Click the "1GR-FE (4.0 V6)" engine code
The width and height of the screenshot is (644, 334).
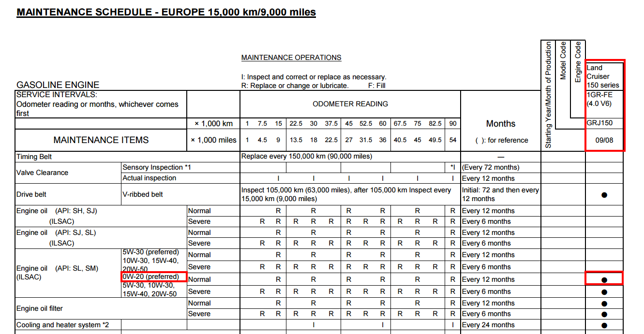600,99
